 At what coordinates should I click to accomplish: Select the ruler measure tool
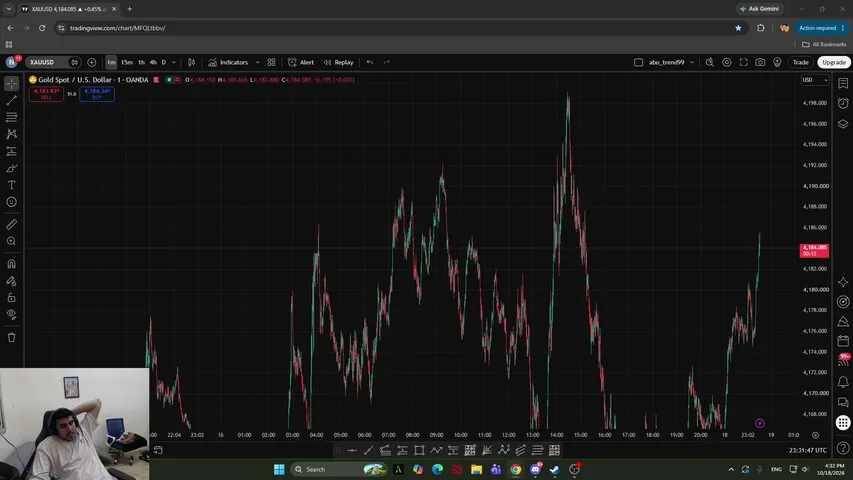pos(11,224)
